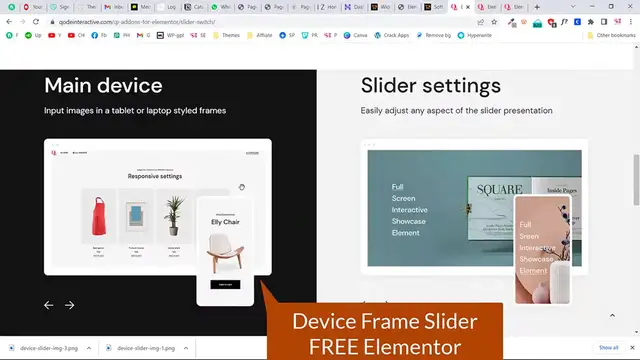The height and width of the screenshot is (360, 640).
Task: Toggle the browser side panel
Action: (x=604, y=22)
